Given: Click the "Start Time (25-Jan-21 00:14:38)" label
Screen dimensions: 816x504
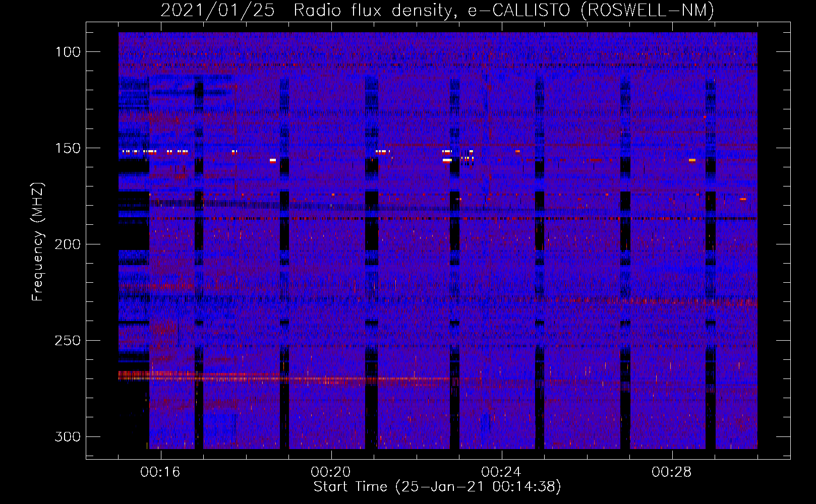Looking at the screenshot, I should click(437, 487).
